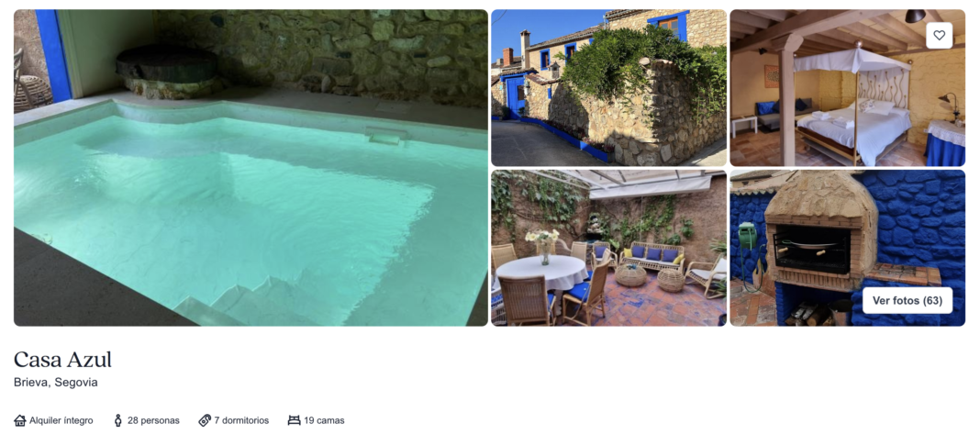Viewport: 980px width, 446px height.
Task: Click the Alquiler íntegro label
Action: 61,420
